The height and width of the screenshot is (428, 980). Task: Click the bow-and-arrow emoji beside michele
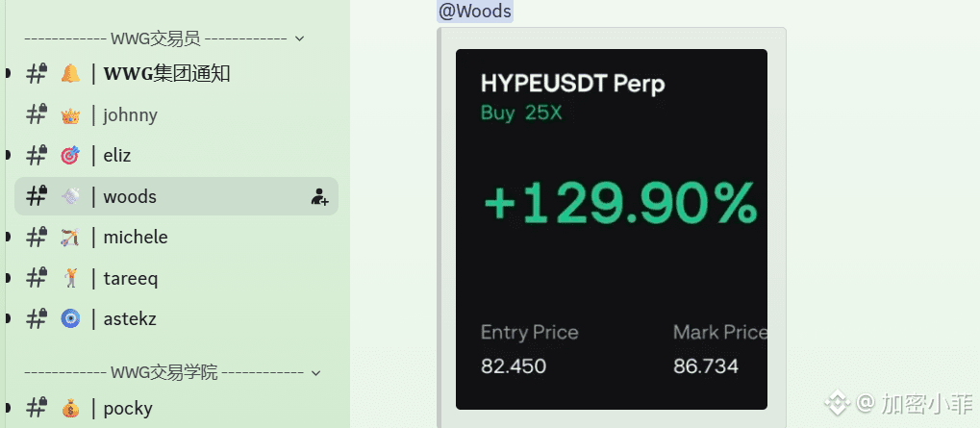click(70, 238)
